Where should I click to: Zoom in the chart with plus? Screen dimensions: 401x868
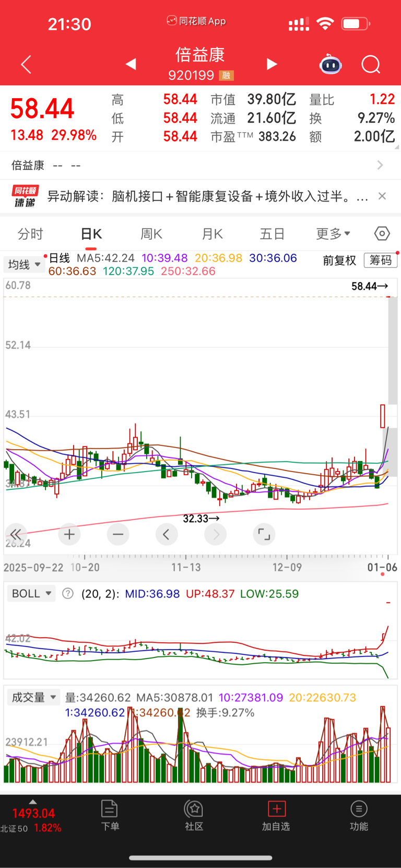click(x=69, y=534)
